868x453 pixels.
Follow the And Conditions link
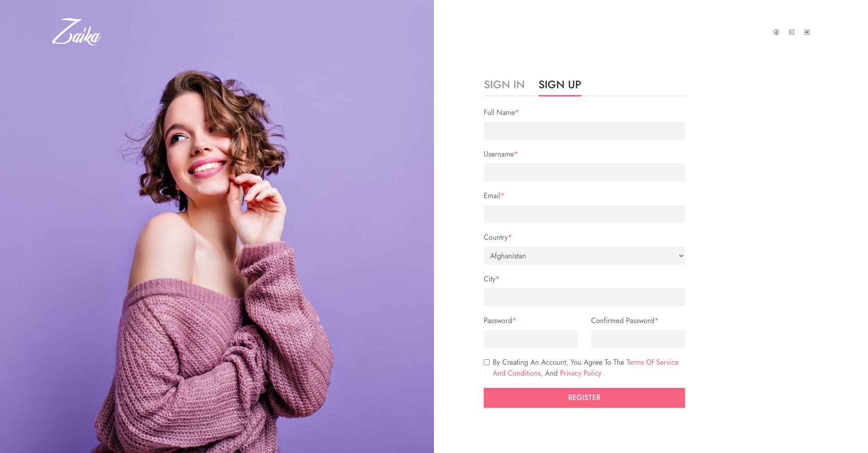(x=518, y=373)
